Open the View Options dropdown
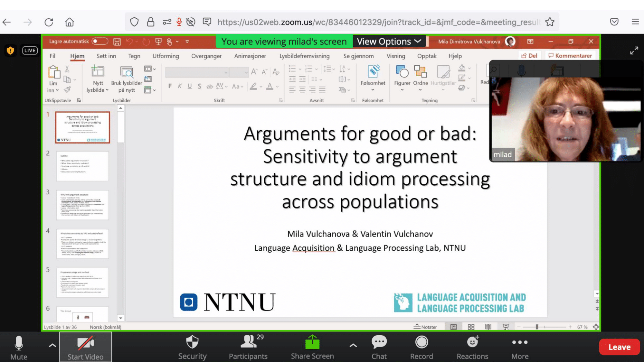The width and height of the screenshot is (644, 362). coord(389,42)
